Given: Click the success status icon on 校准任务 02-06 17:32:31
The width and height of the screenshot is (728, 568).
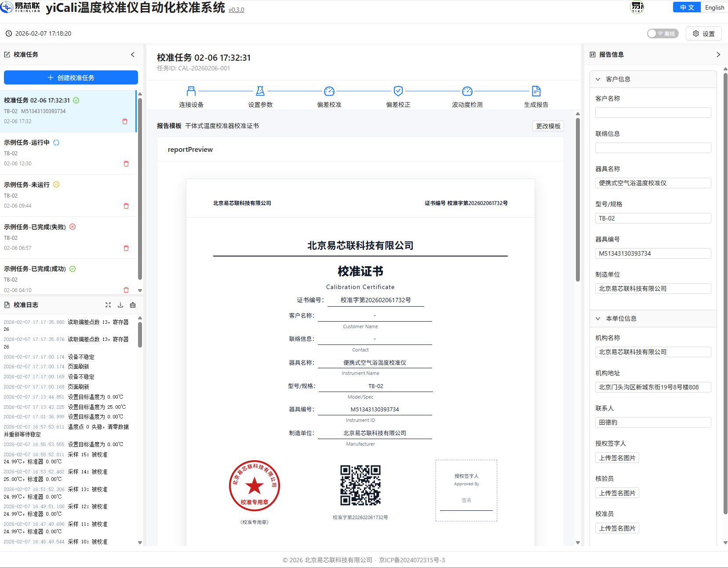Looking at the screenshot, I should [76, 100].
